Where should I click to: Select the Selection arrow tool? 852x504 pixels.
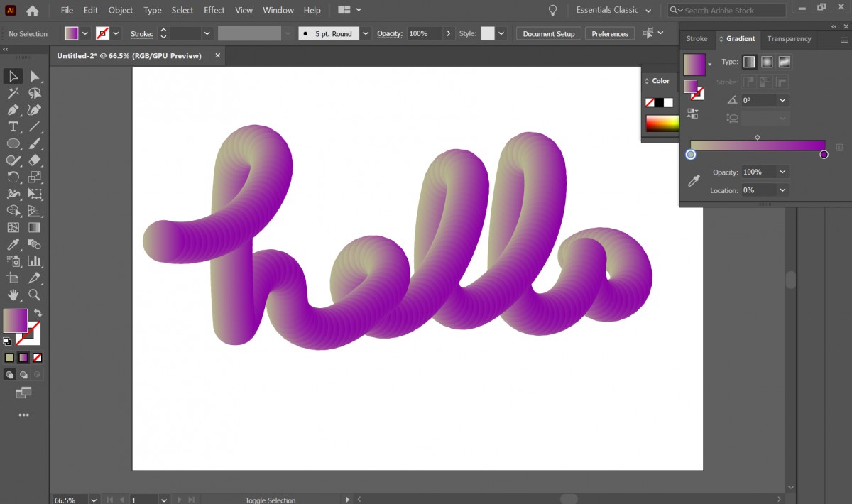coord(11,76)
